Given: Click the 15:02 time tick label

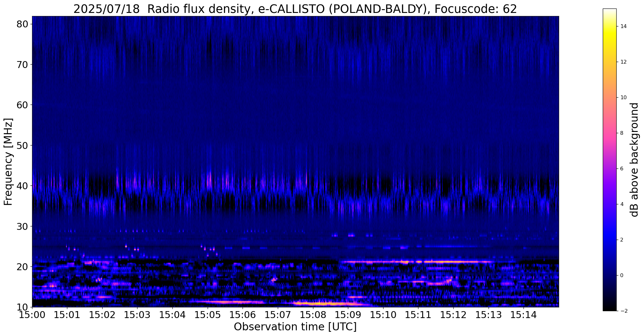Looking at the screenshot, I should (x=102, y=315).
